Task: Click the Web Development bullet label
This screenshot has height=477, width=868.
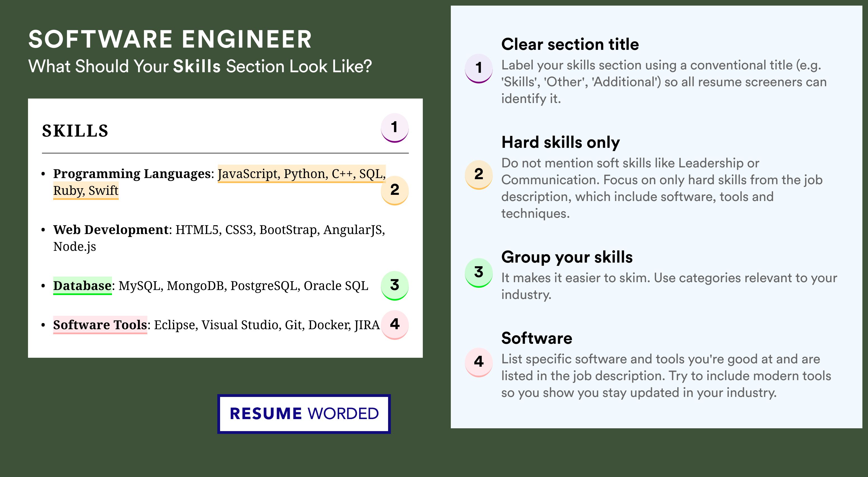Action: 111,230
